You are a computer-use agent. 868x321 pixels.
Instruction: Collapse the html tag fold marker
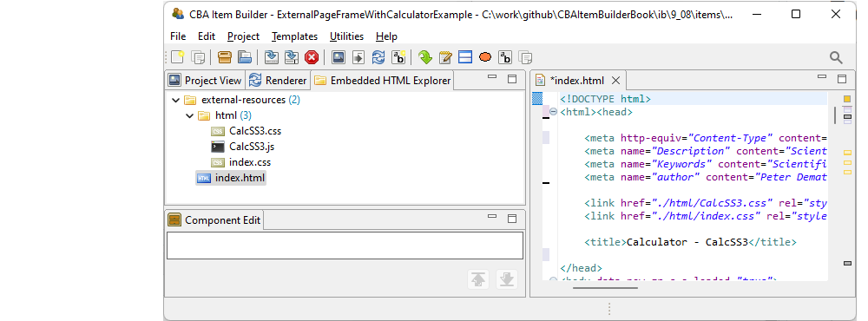[x=553, y=112]
